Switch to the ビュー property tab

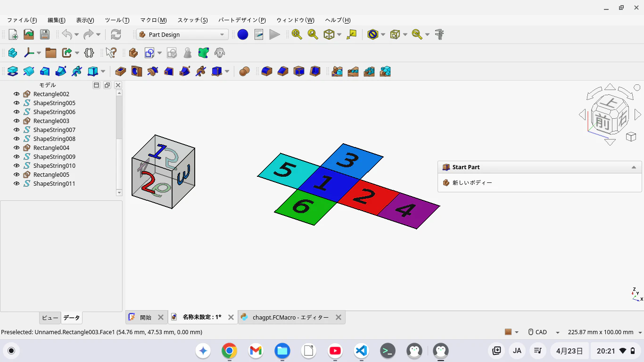50,318
